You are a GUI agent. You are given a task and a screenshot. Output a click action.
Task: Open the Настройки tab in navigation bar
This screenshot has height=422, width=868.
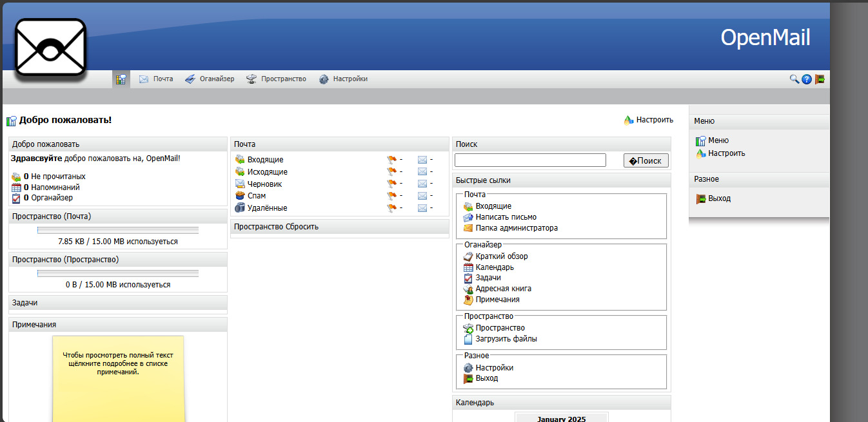tap(343, 79)
